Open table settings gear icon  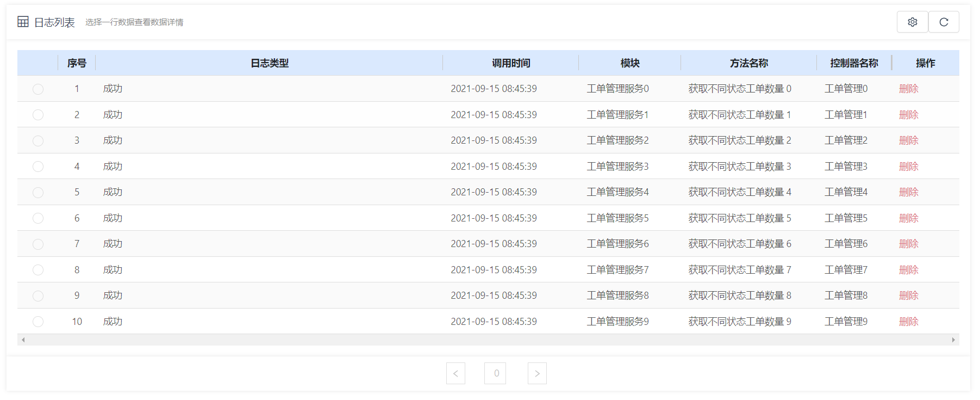(x=912, y=22)
